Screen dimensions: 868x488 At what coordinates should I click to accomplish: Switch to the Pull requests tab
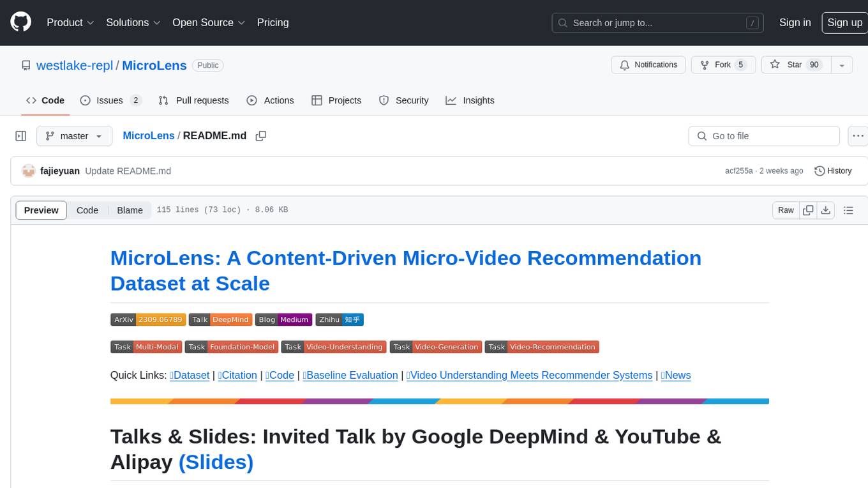coord(193,100)
